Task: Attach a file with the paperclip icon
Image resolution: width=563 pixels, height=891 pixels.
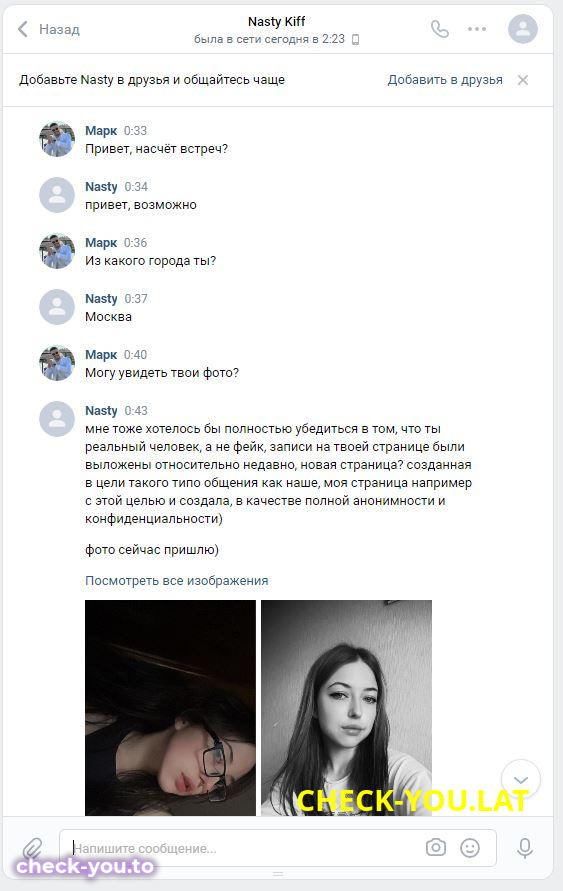Action: click(33, 848)
